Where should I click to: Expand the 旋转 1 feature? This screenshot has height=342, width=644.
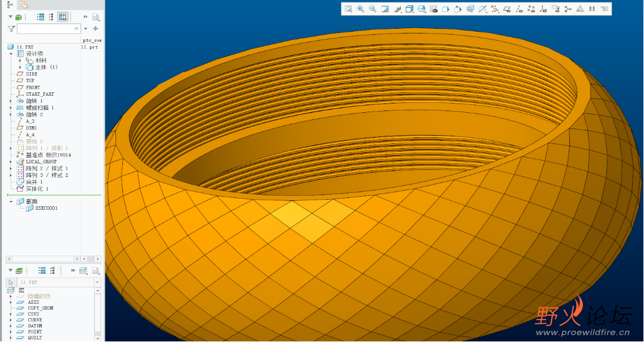pos(11,101)
